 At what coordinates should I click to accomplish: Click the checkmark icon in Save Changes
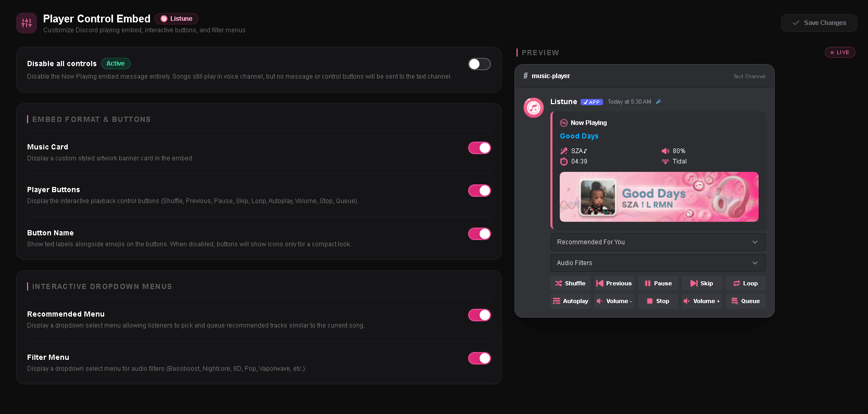click(x=796, y=23)
